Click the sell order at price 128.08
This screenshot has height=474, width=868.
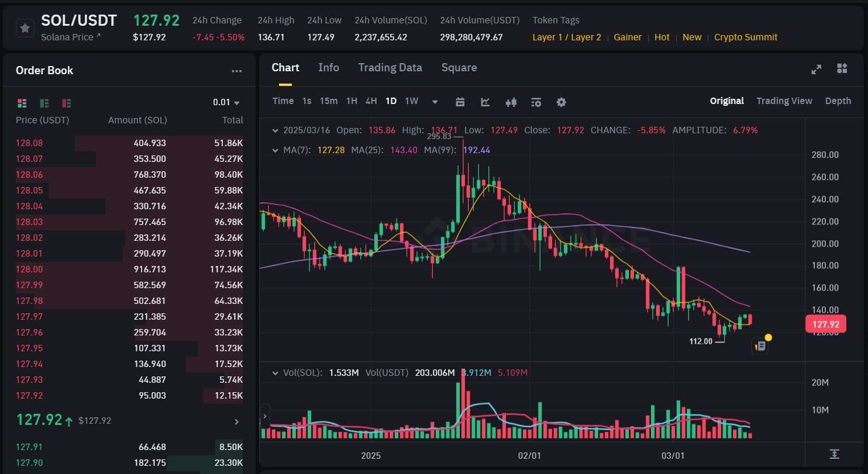pos(129,143)
